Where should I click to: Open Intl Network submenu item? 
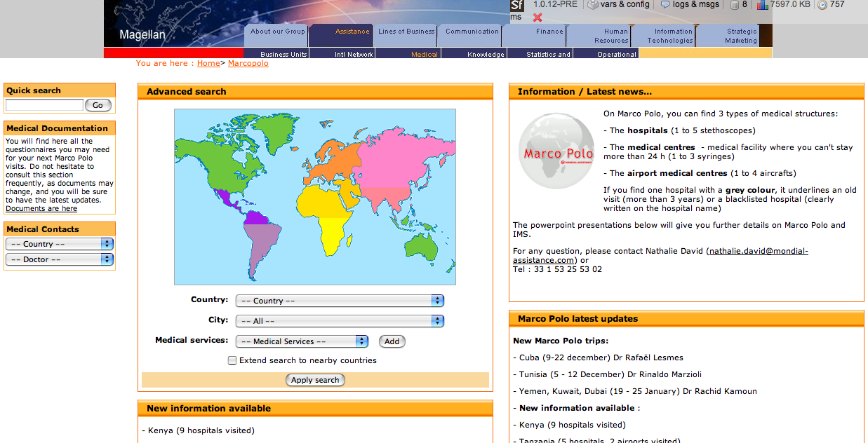[342, 53]
